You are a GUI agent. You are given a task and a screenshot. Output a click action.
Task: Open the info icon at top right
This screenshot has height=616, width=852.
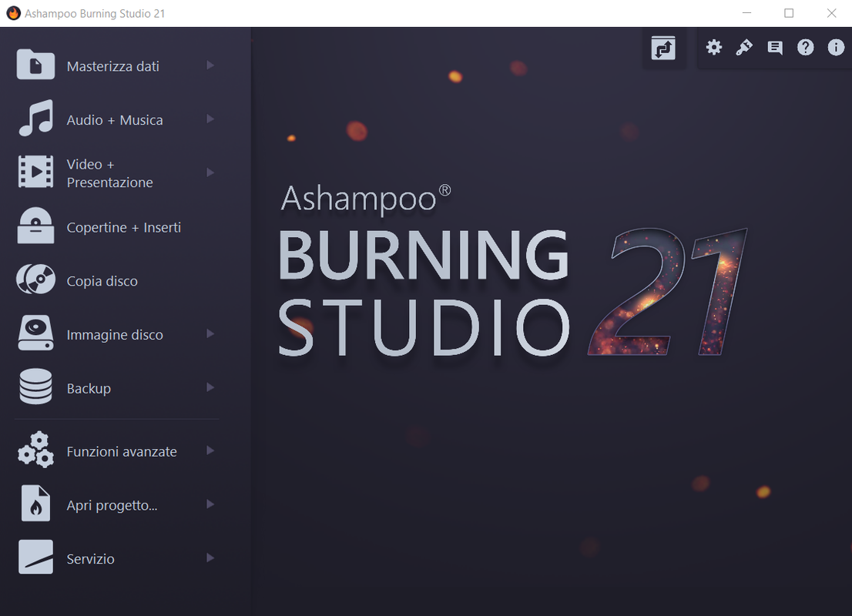pyautogui.click(x=836, y=47)
